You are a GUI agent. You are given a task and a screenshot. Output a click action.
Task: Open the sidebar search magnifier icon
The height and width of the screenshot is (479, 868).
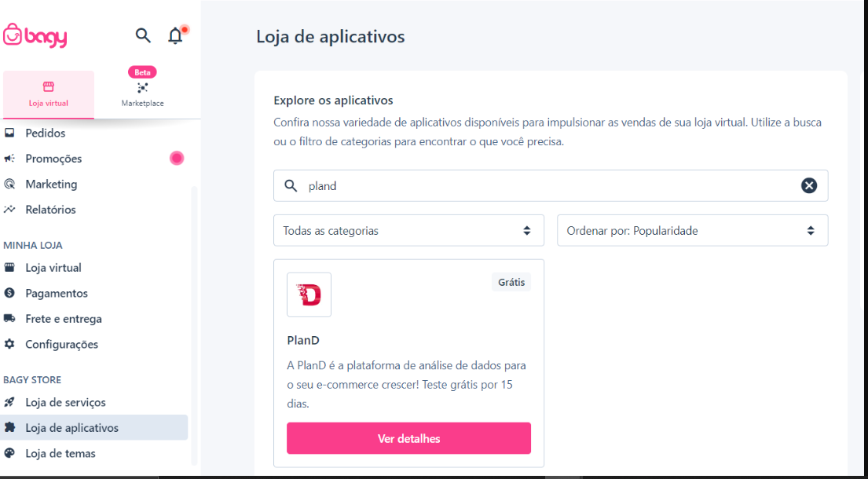tap(143, 35)
